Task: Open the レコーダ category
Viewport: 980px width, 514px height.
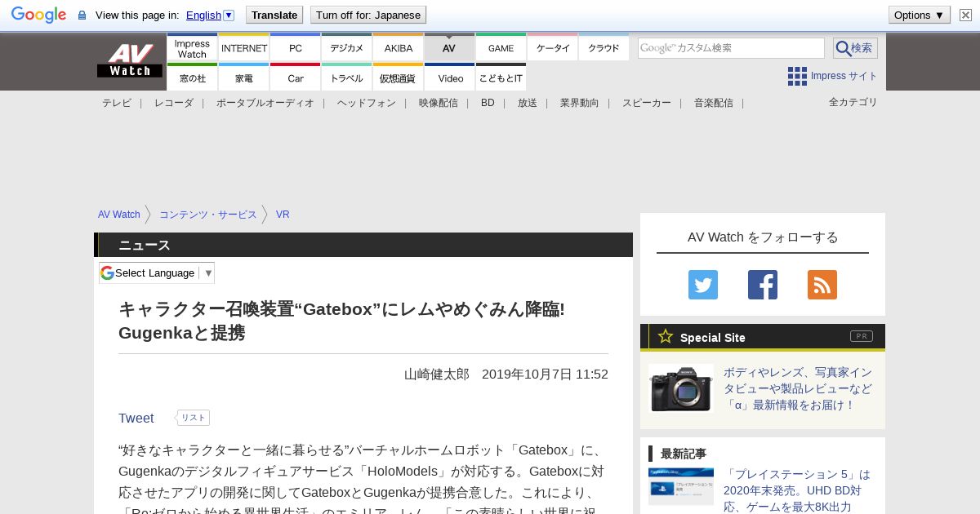Action: [174, 103]
